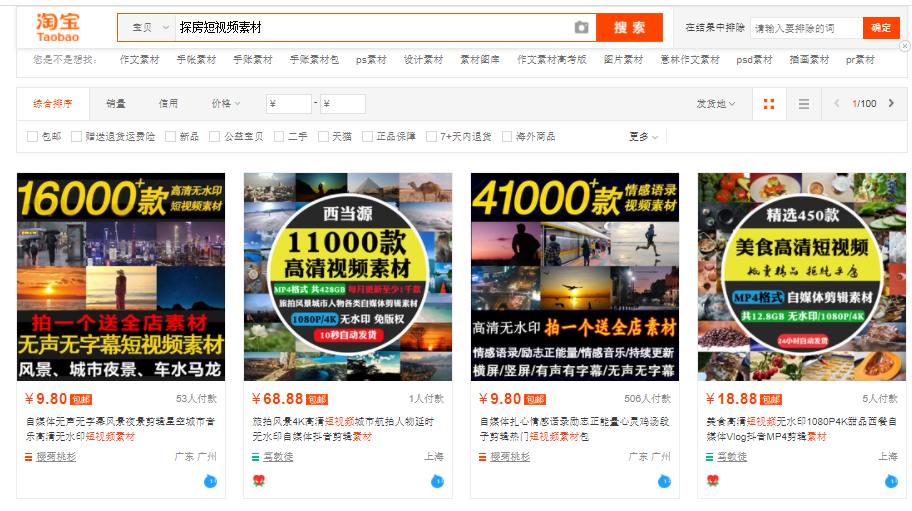
Task: Click the camera image search icon
Action: click(x=581, y=28)
